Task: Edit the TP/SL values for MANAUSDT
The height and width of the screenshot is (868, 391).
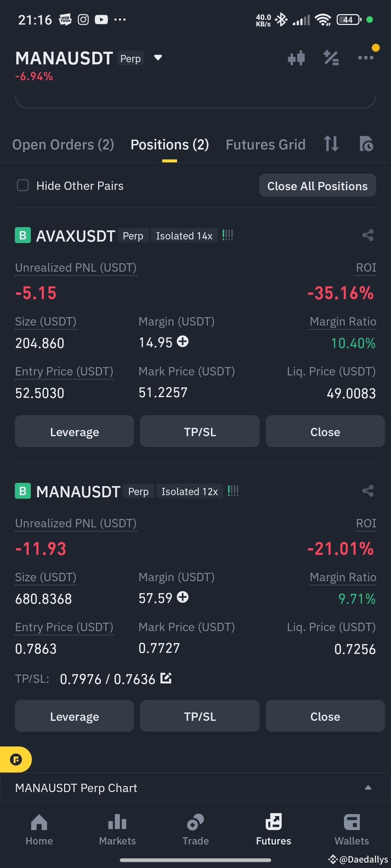Action: coord(166,678)
